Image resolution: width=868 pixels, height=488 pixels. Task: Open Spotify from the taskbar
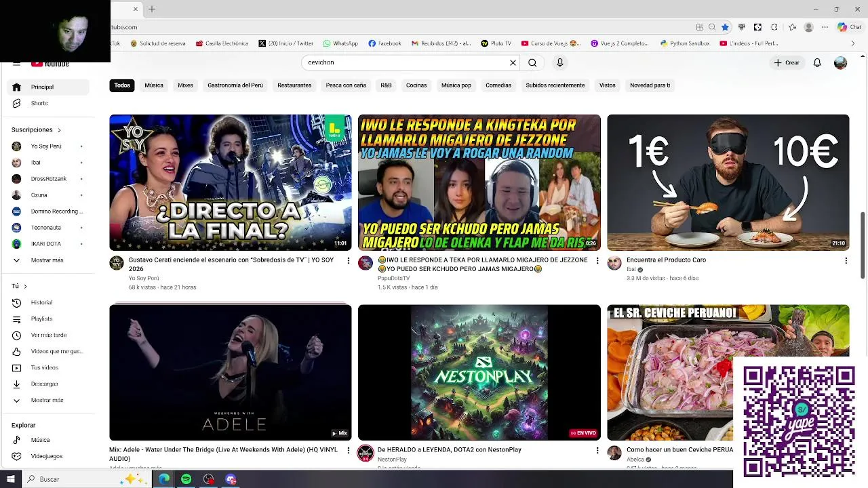(186, 479)
